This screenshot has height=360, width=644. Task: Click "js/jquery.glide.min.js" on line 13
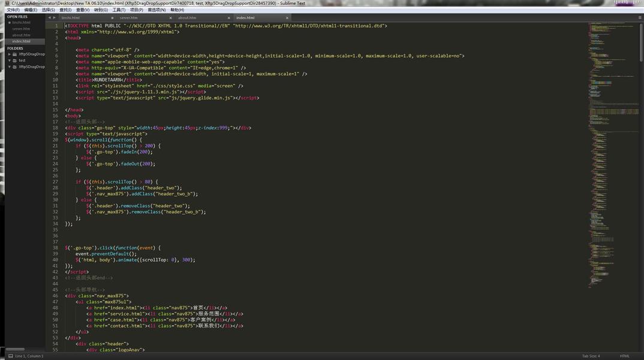point(201,98)
